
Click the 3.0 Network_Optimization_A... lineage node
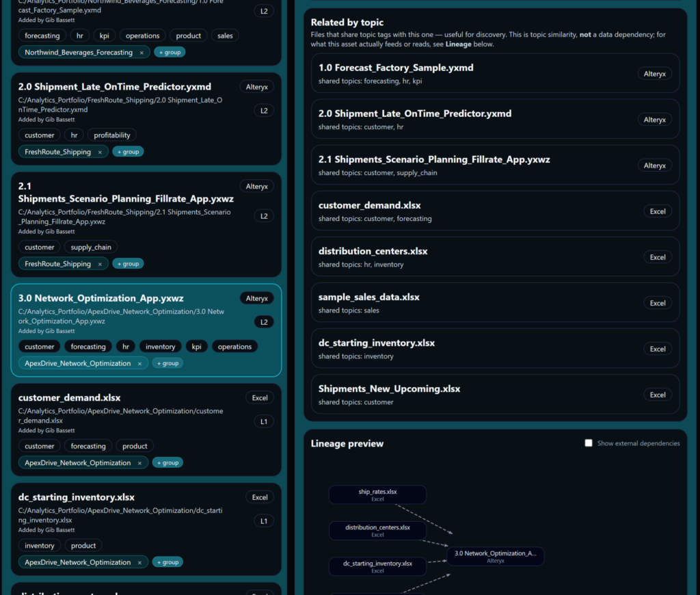coord(496,557)
